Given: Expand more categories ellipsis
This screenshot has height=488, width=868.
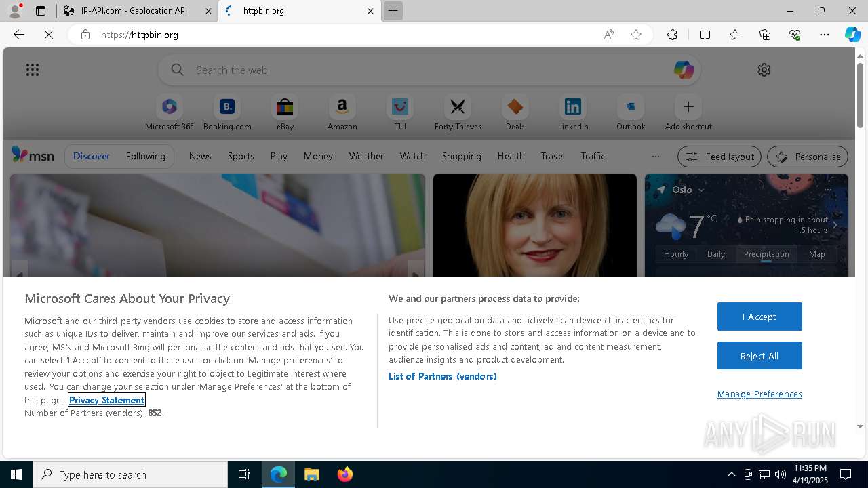Looking at the screenshot, I should tap(655, 157).
